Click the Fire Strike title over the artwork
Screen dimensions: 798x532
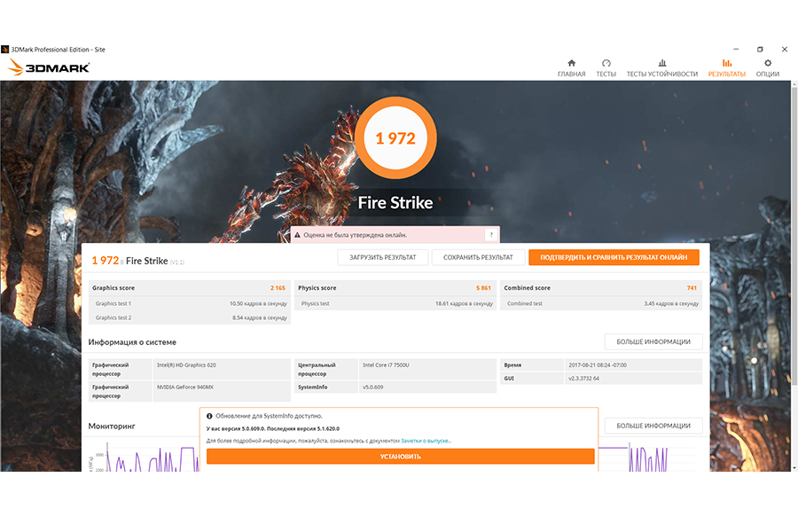coord(395,203)
